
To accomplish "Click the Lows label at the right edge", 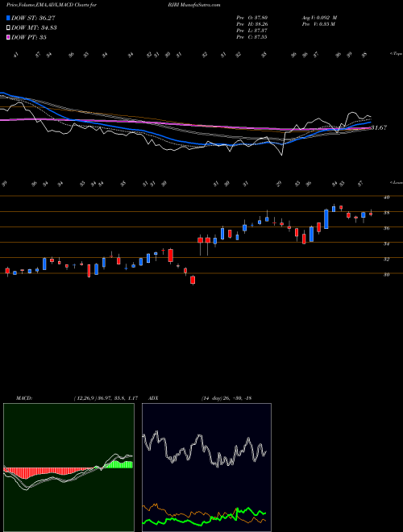I will [396, 182].
